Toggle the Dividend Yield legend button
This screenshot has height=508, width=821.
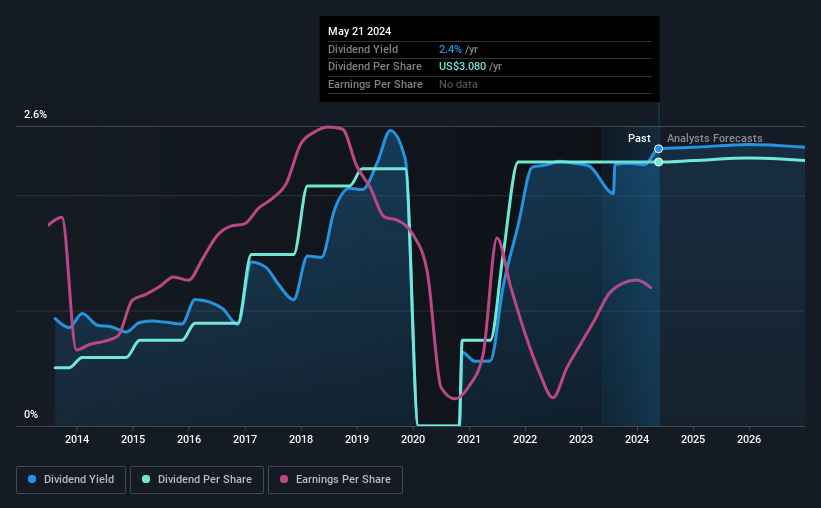(71, 480)
